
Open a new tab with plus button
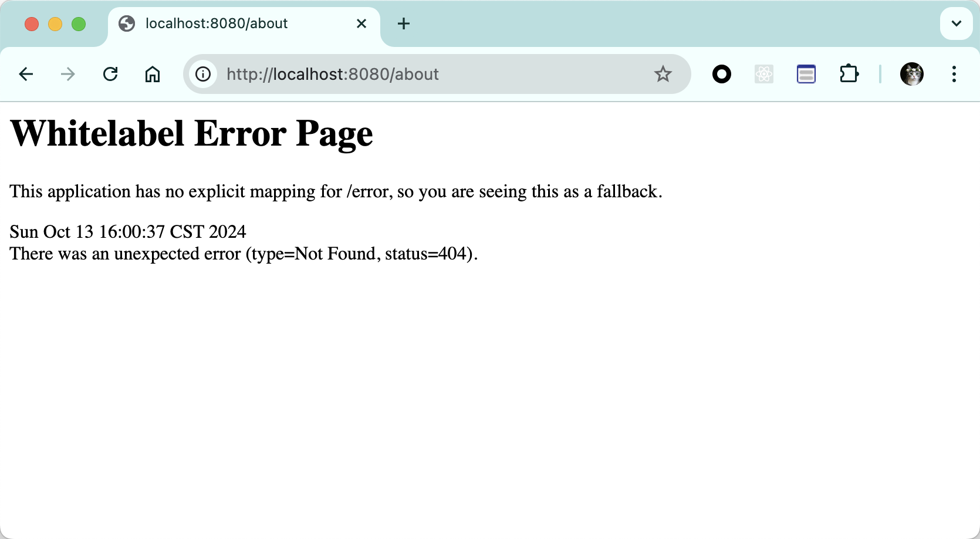coord(403,23)
